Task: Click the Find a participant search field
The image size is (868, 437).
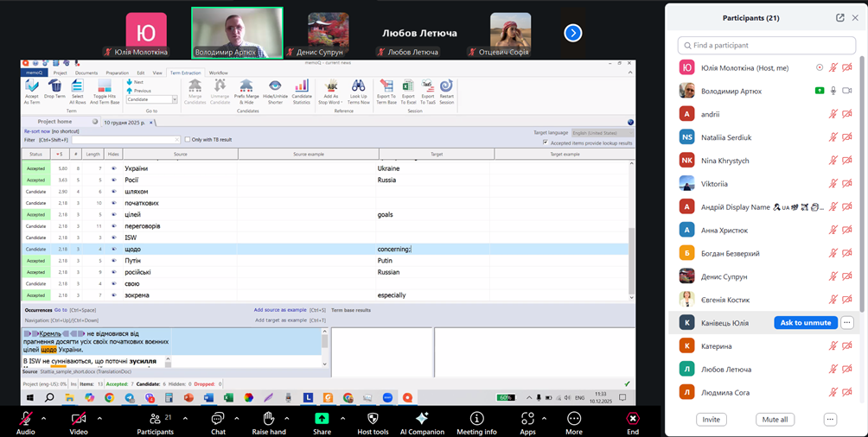Action: click(x=766, y=45)
